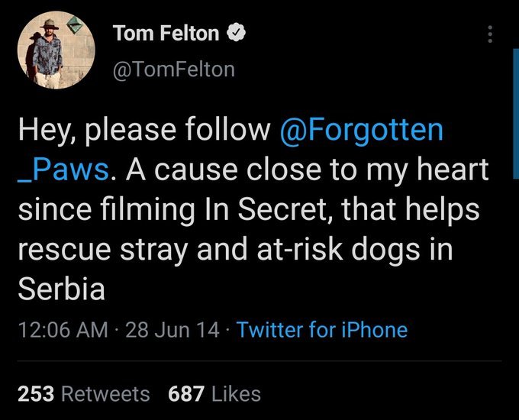Click the 12:06 AM timestamp
Viewport: 519px width, 420px height.
(63, 330)
